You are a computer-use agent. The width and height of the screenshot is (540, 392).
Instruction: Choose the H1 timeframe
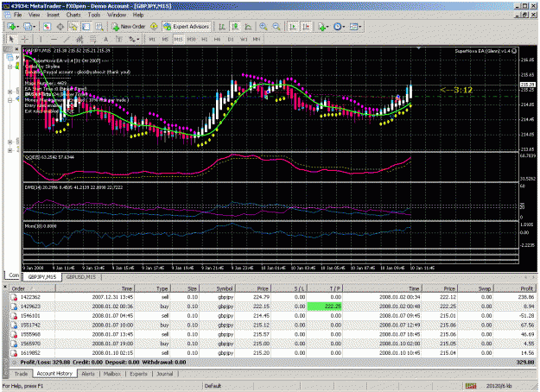205,39
